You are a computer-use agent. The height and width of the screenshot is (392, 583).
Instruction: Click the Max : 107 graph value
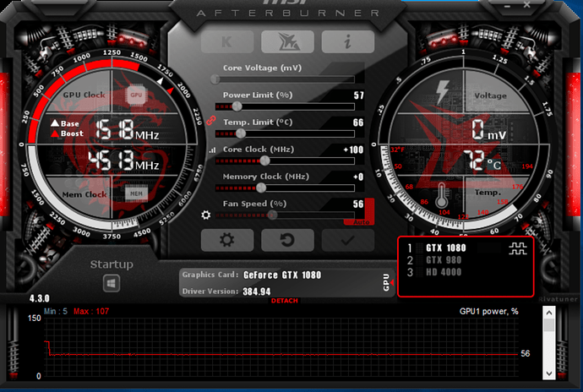(91, 311)
